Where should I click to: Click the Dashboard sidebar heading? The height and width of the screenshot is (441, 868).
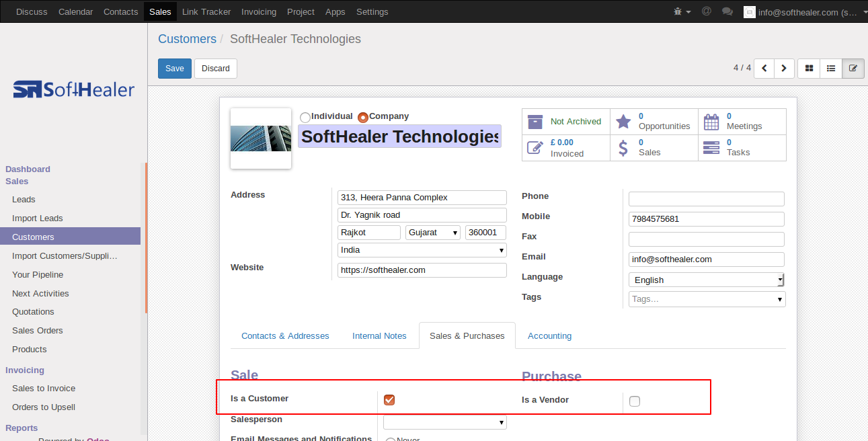pos(28,169)
